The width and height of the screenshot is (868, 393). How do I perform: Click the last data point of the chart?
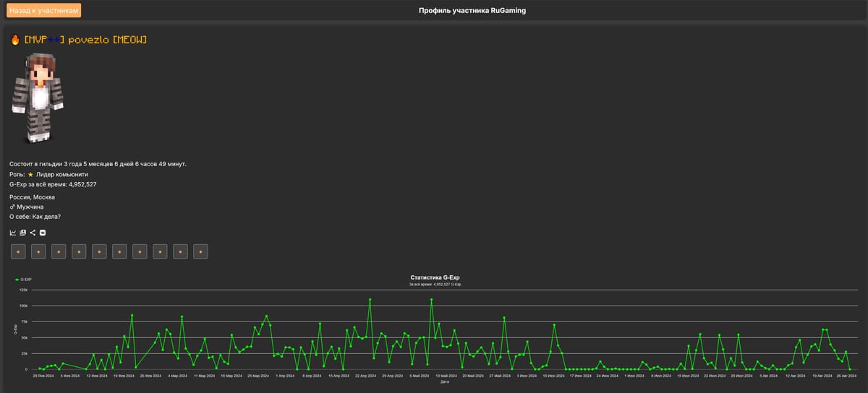pyautogui.click(x=849, y=369)
